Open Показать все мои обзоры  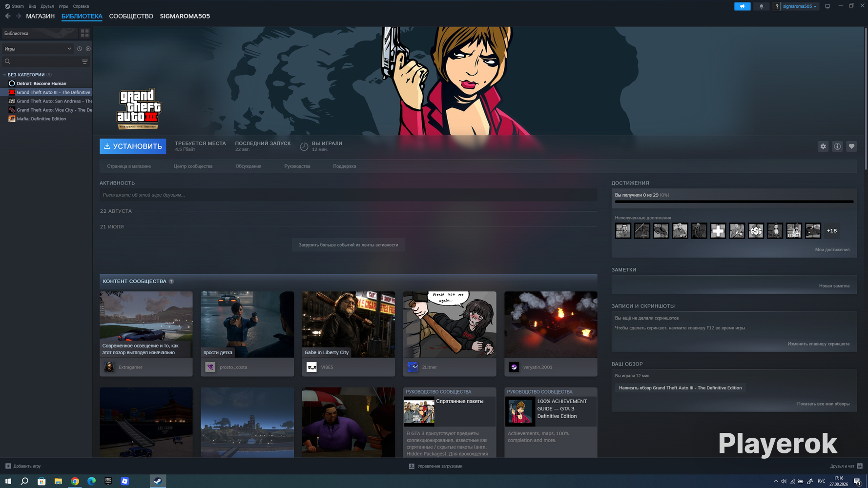tap(824, 404)
